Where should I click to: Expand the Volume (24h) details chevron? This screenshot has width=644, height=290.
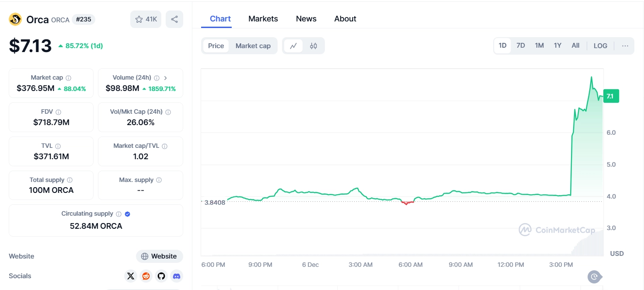pos(165,77)
